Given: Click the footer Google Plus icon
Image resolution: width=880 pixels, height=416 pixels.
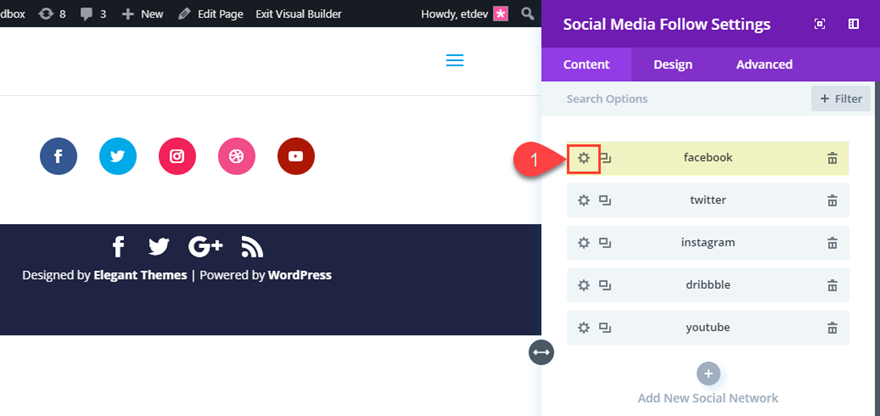Looking at the screenshot, I should (x=205, y=246).
